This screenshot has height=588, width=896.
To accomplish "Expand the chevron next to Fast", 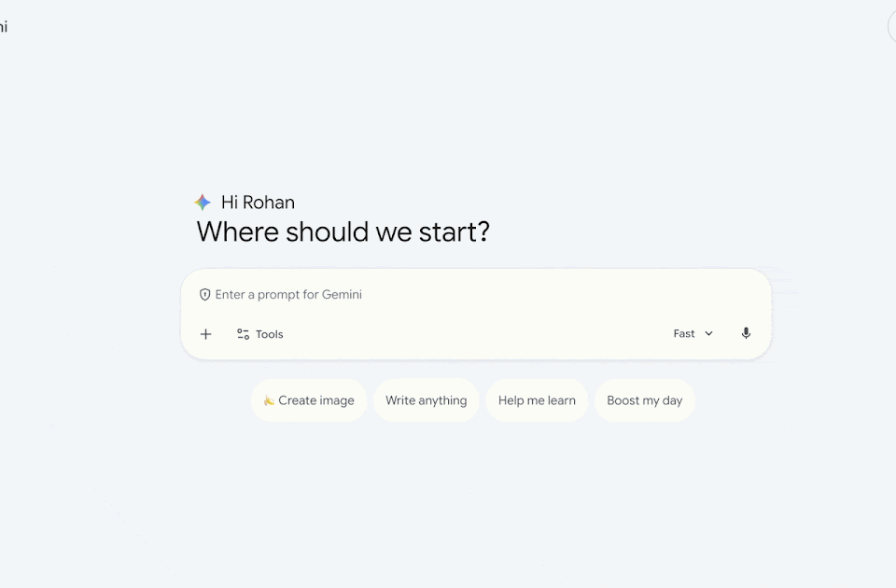I will coord(708,334).
